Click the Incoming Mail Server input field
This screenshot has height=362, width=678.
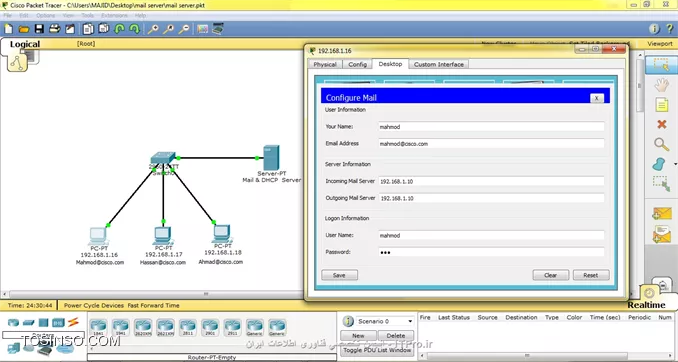(x=491, y=181)
